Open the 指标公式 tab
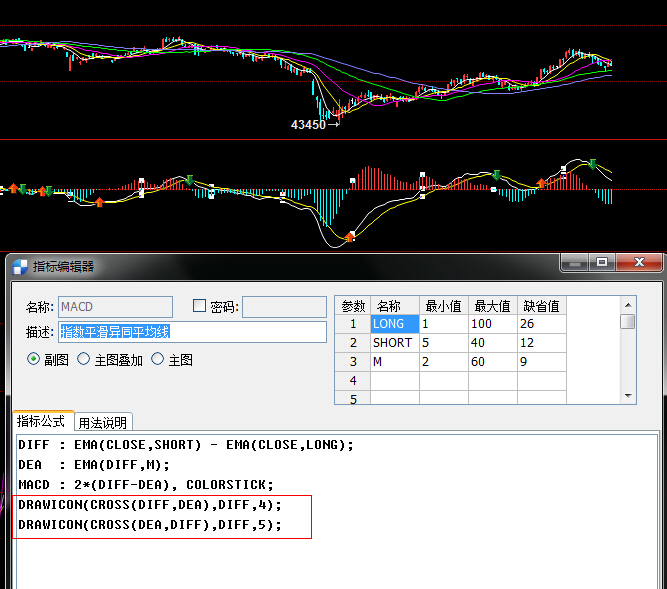Image resolution: width=667 pixels, height=589 pixels. (41, 422)
